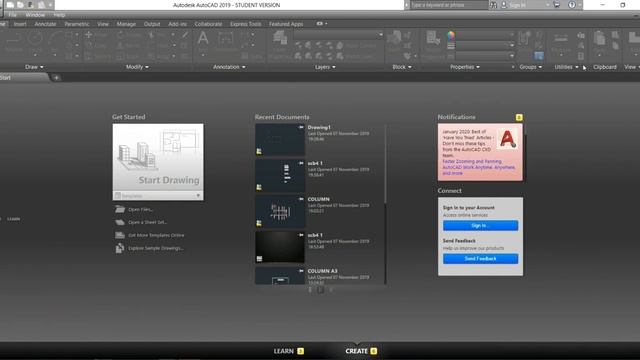Pin the Drawing1 recent document

[x=301, y=127]
